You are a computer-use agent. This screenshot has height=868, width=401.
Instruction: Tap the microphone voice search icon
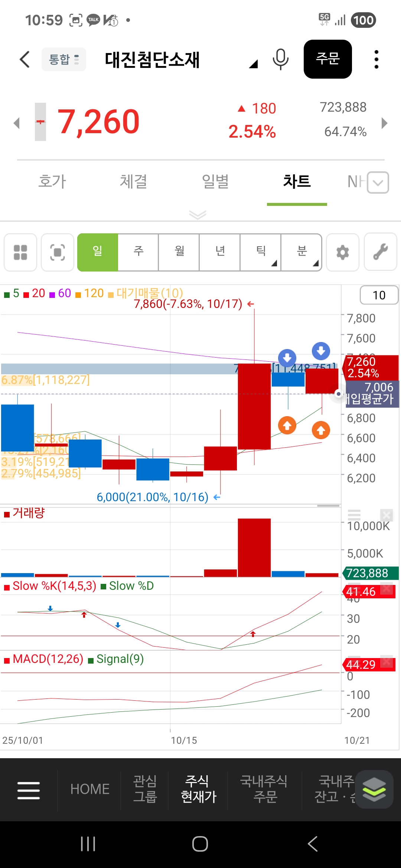[x=280, y=59]
